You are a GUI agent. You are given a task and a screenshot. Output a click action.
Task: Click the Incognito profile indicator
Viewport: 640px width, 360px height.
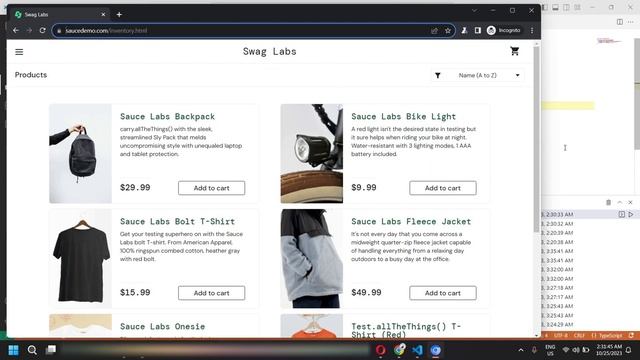point(504,31)
